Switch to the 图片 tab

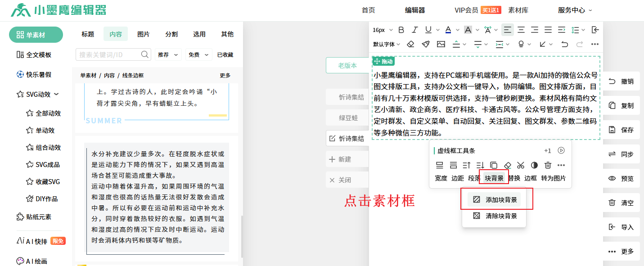144,34
